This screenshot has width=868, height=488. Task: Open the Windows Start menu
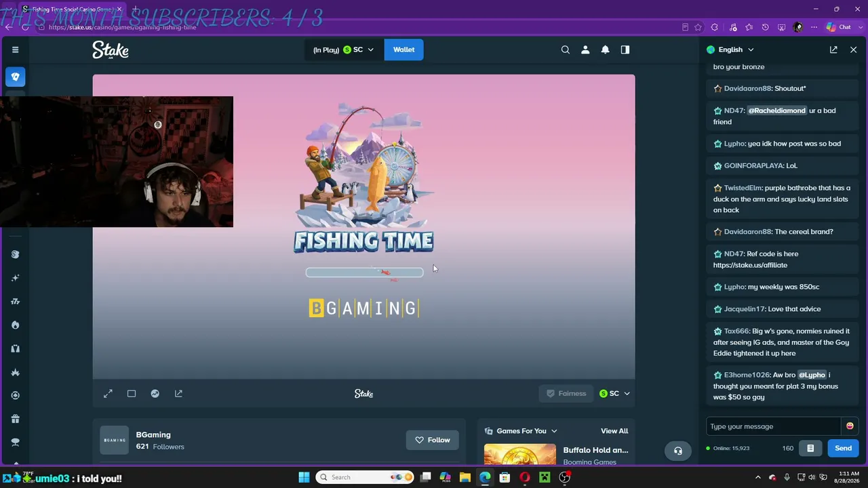click(x=304, y=477)
